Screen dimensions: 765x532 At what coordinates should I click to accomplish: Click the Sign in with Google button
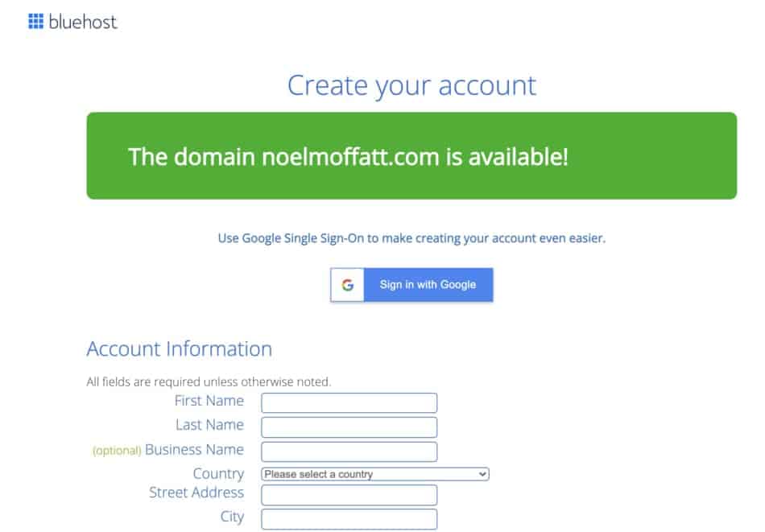point(411,285)
